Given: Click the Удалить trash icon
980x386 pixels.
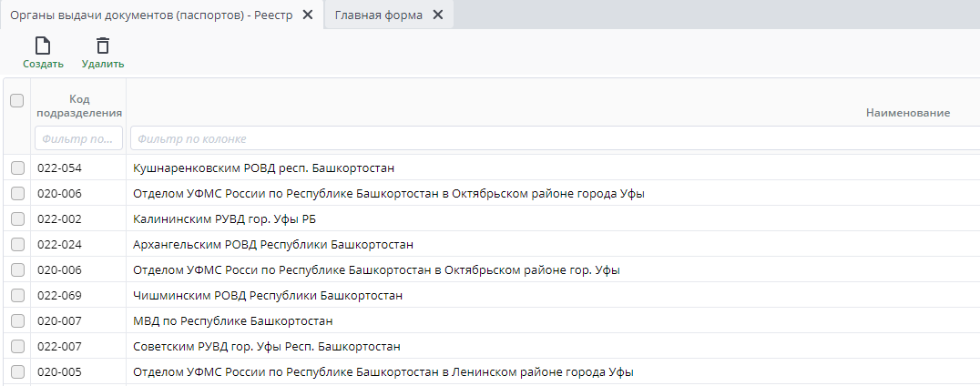Looking at the screenshot, I should point(102,46).
